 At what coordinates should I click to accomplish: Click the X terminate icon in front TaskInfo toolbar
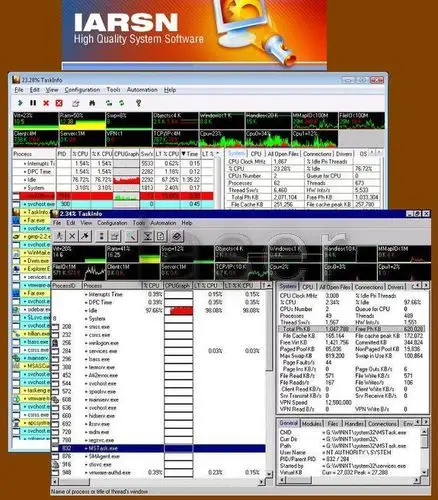tap(72, 236)
